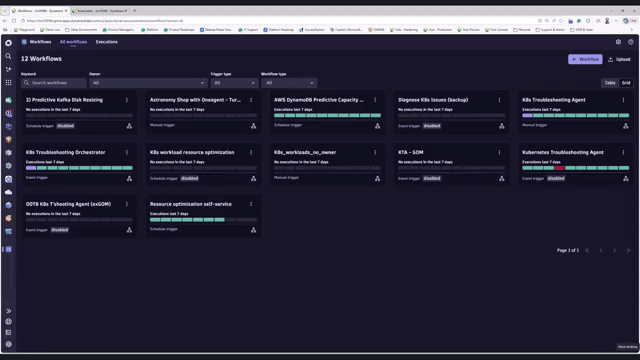Jump to the last page of workflows
Image resolution: width=640 pixels, height=360 pixels.
[628, 250]
